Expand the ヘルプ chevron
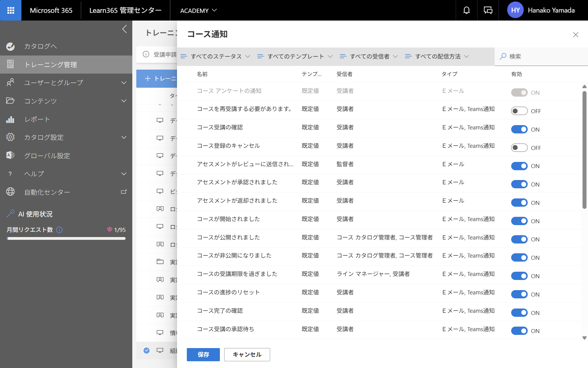Image resolution: width=588 pixels, height=368 pixels. pyautogui.click(x=124, y=174)
